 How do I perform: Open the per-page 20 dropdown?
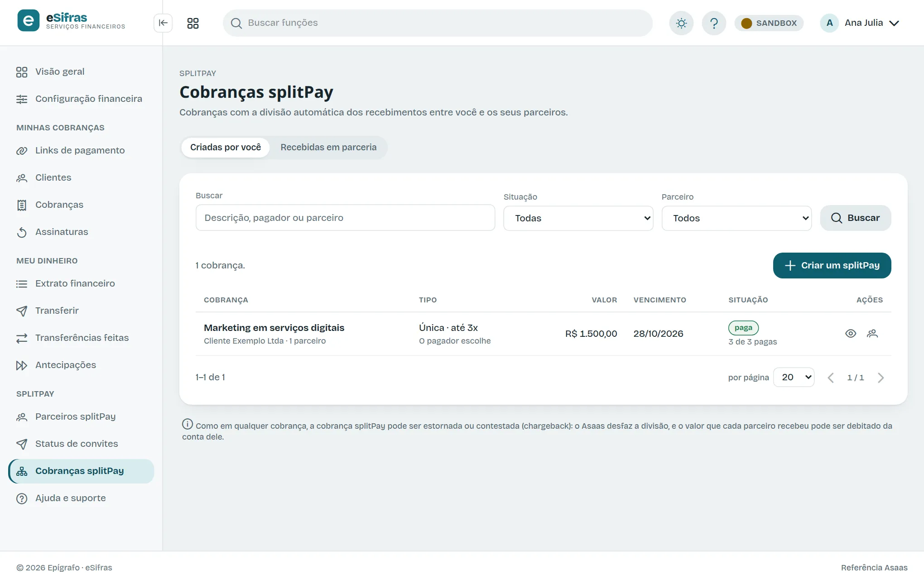(794, 377)
